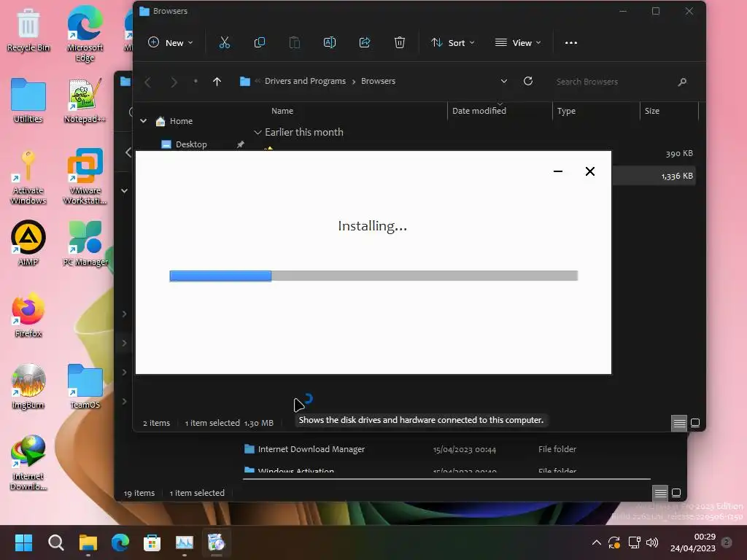Click the Copy icon in Browsers toolbar
Screen dimensions: 747x560
[260, 42]
